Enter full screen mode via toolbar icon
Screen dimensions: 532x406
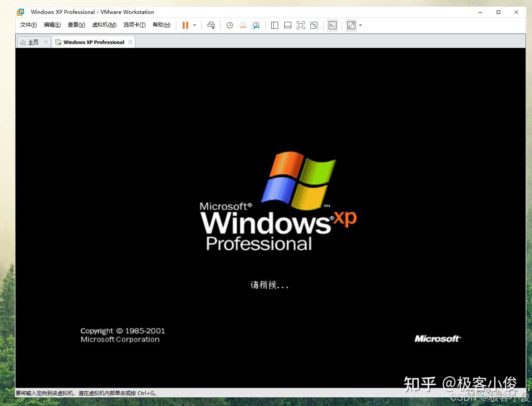coord(301,25)
